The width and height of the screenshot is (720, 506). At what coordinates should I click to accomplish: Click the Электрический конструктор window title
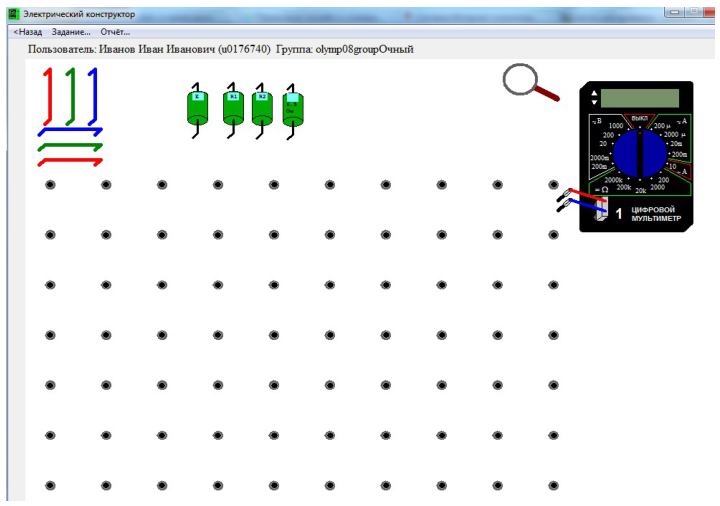[x=79, y=14]
